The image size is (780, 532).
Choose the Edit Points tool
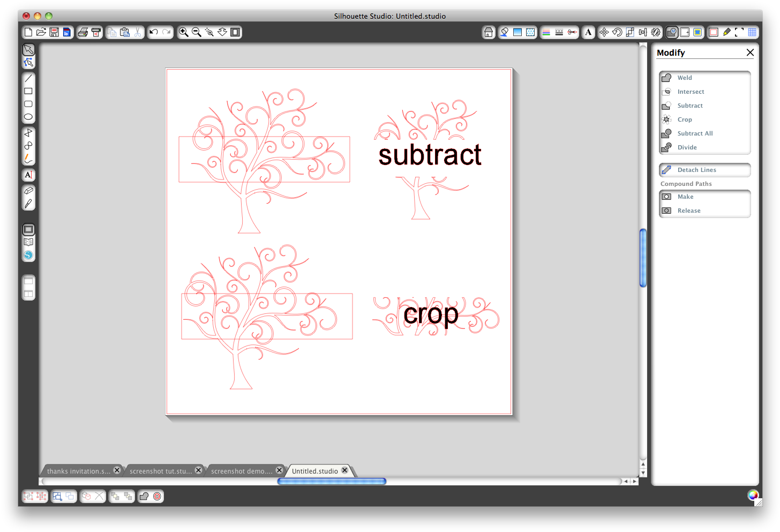[x=28, y=63]
